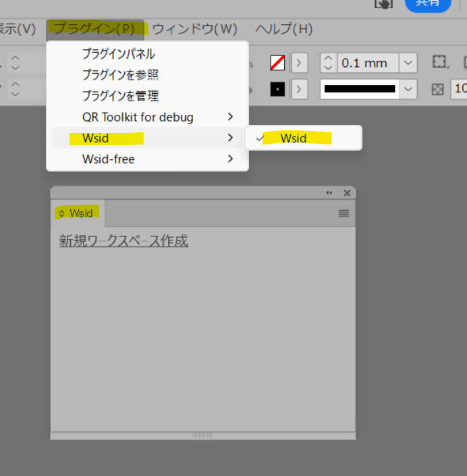Cycle panel size using Wsid tab arrows
This screenshot has width=467, height=476.
click(x=62, y=213)
